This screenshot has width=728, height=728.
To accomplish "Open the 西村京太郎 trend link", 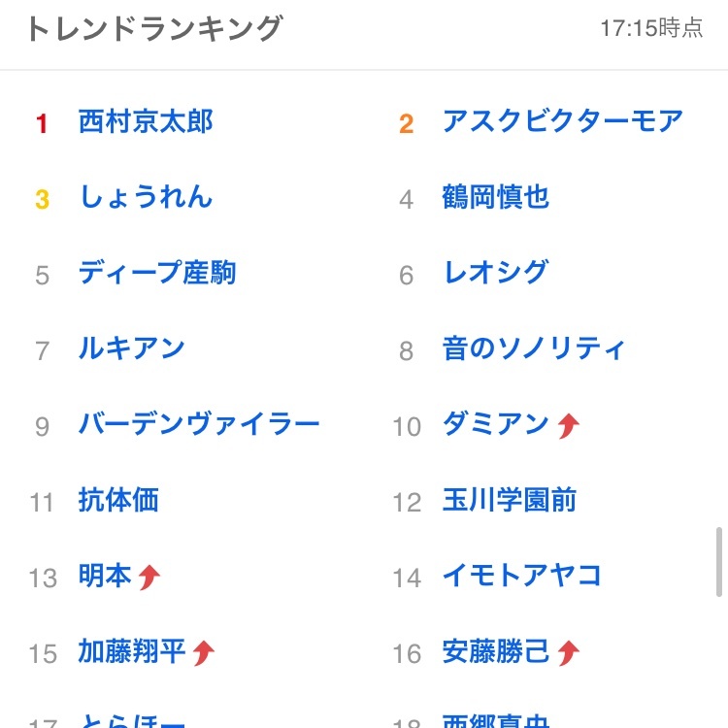I will point(146,121).
